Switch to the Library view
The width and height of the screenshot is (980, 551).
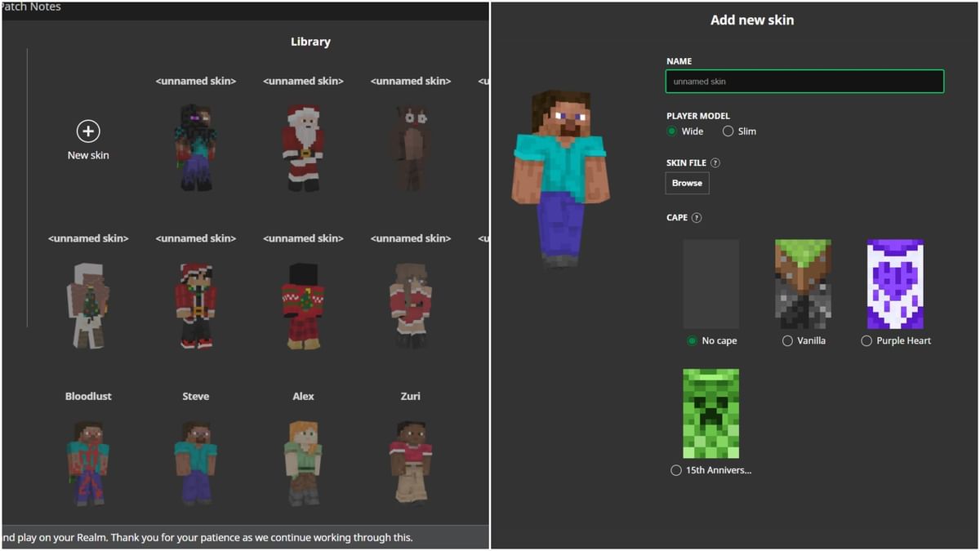click(310, 41)
